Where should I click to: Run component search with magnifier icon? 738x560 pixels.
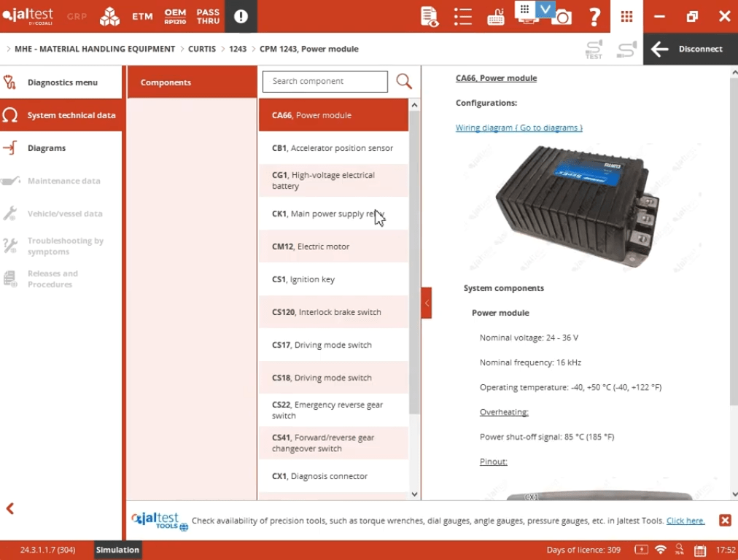click(403, 81)
